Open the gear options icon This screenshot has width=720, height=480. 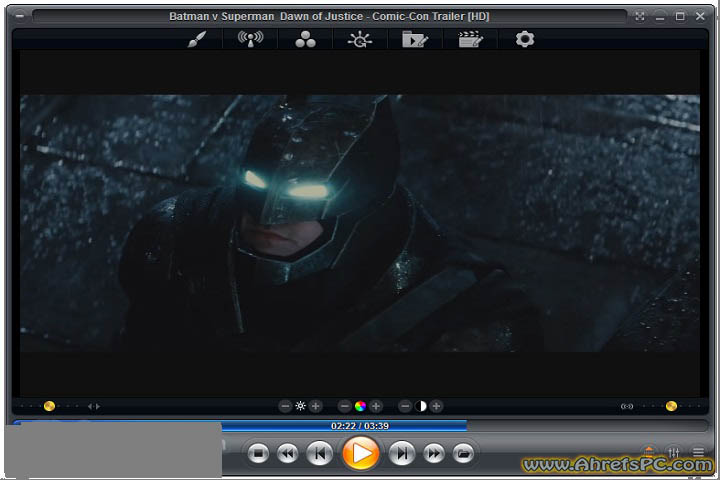coord(525,39)
